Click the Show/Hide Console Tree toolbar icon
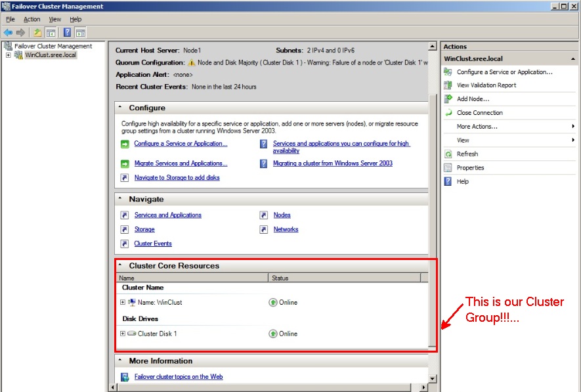Screen dimensions: 581x392 pos(50,32)
